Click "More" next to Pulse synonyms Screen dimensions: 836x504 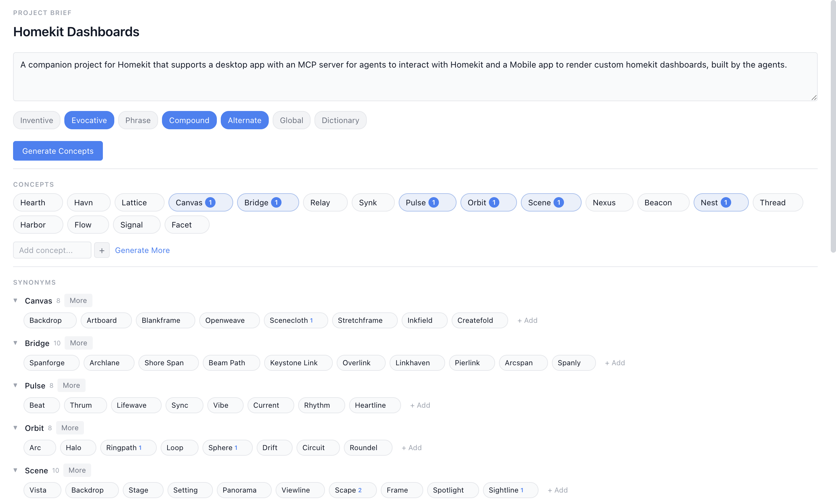71,385
